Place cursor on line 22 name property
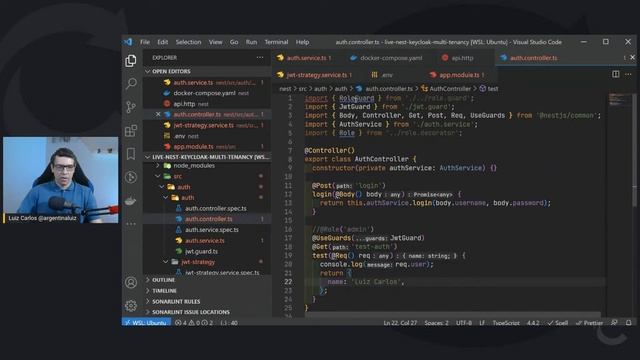The width and height of the screenshot is (640, 360). [x=336, y=282]
